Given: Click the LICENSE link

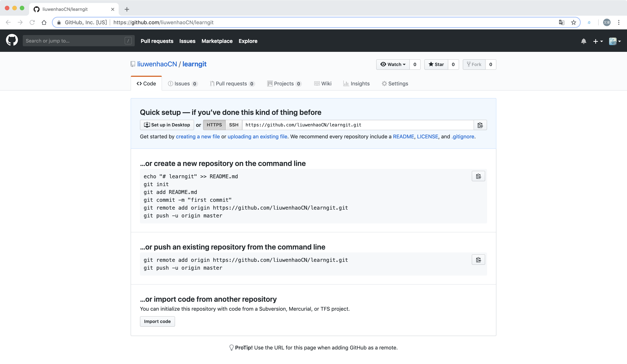Looking at the screenshot, I should point(428,136).
